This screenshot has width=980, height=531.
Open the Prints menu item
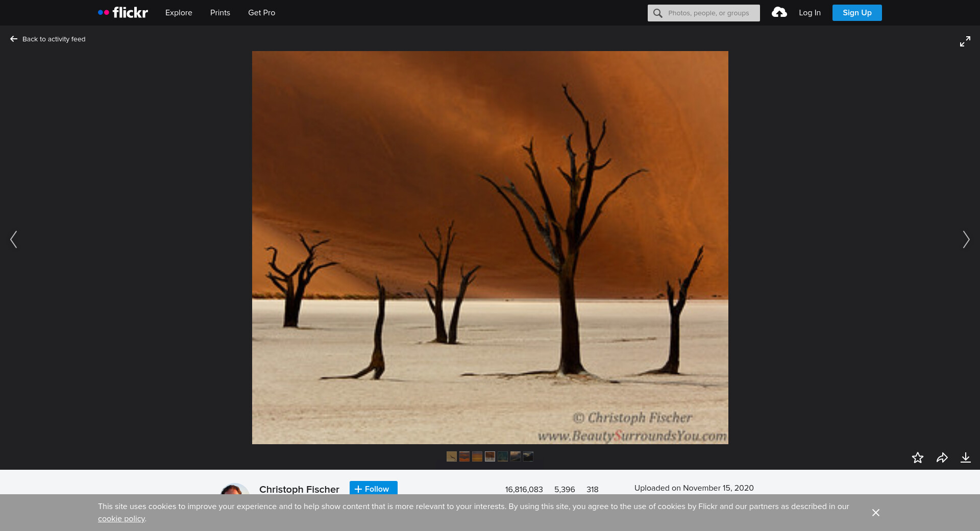coord(220,13)
